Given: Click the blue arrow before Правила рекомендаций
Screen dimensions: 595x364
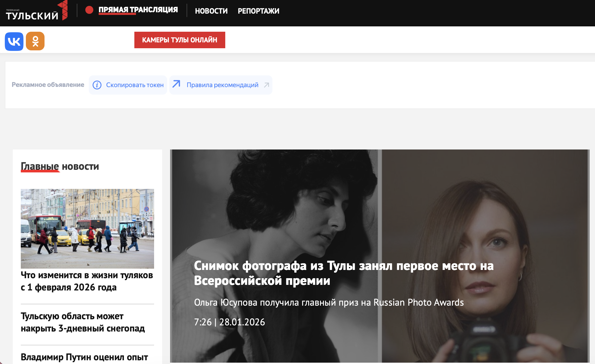Looking at the screenshot, I should (x=176, y=84).
